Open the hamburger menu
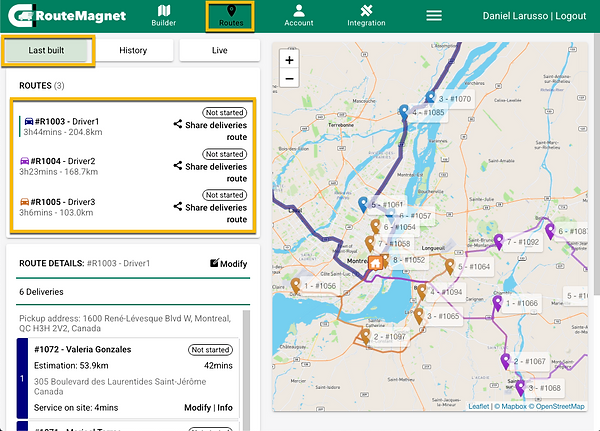 click(x=434, y=16)
